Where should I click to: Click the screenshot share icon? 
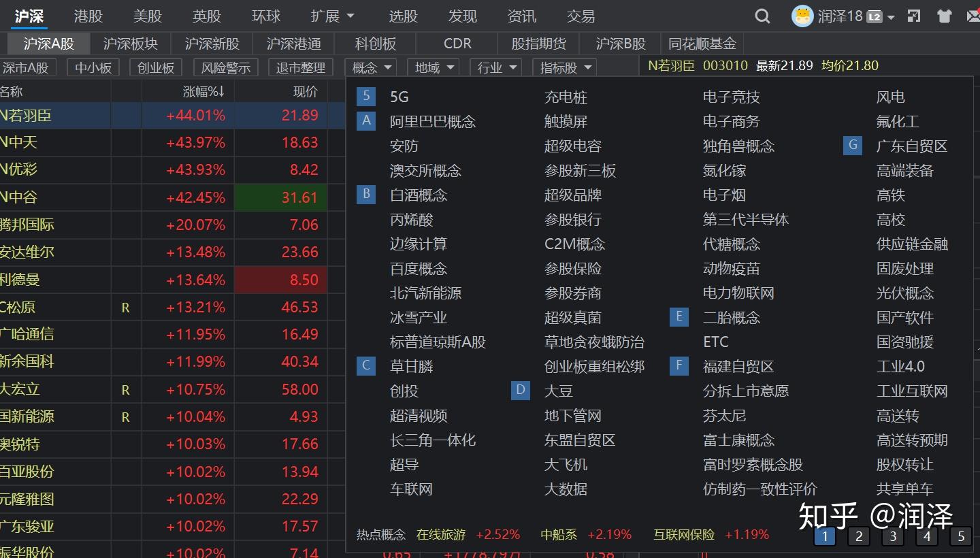point(914,15)
